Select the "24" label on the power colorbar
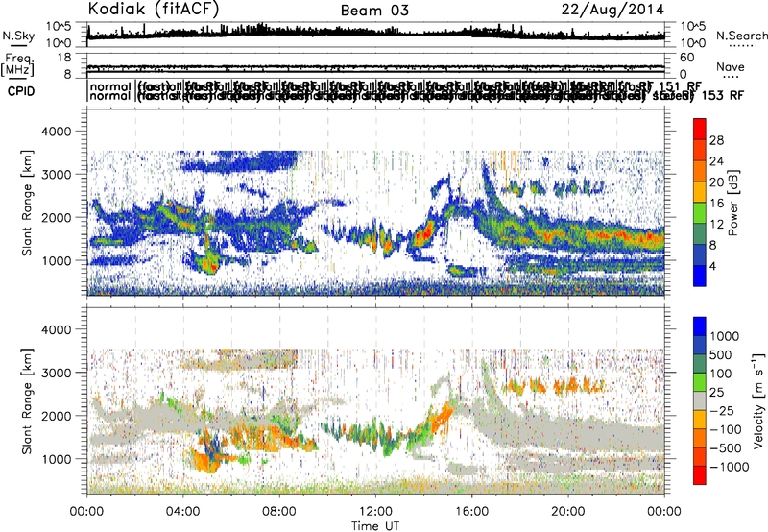This screenshot has height=532, width=768. coord(716,161)
